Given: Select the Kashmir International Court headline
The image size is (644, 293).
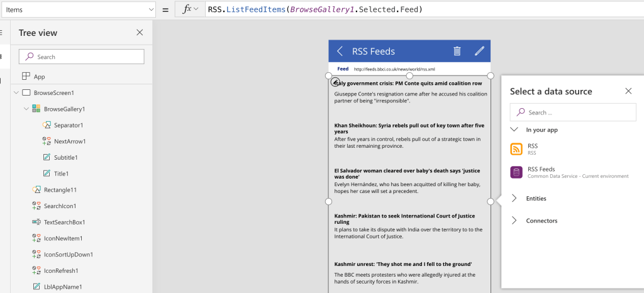Looking at the screenshot, I should [x=404, y=219].
